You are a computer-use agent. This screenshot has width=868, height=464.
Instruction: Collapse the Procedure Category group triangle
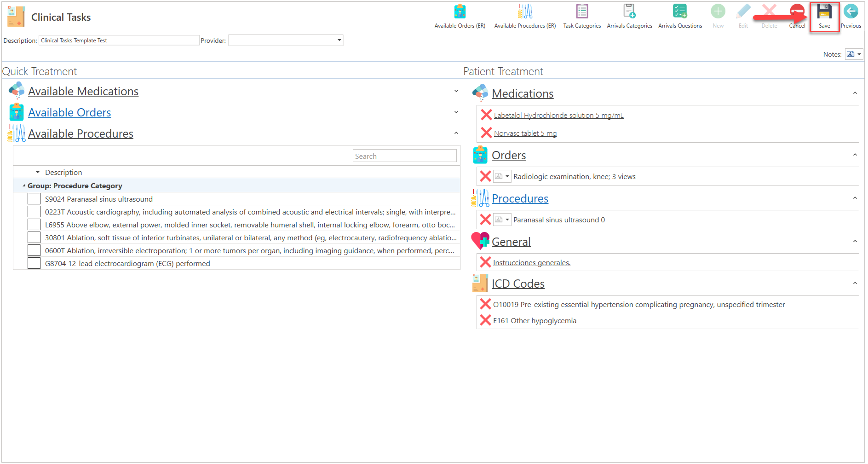click(x=24, y=186)
